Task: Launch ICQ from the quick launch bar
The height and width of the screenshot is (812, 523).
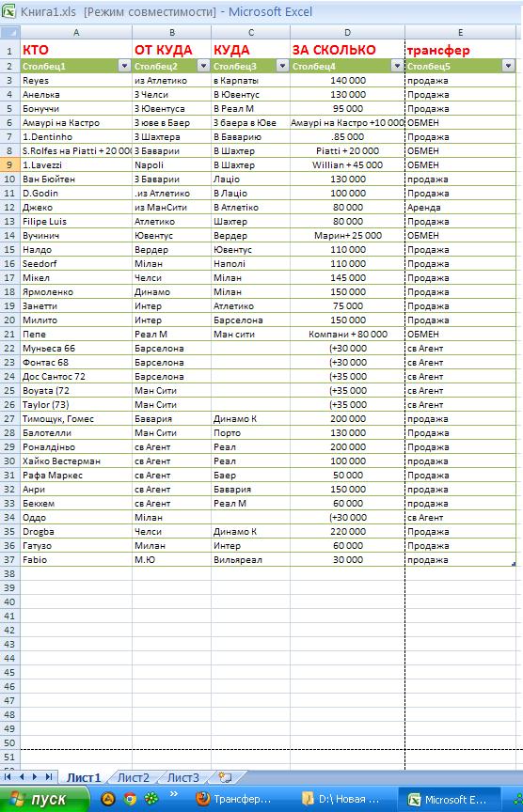Action: tap(151, 799)
